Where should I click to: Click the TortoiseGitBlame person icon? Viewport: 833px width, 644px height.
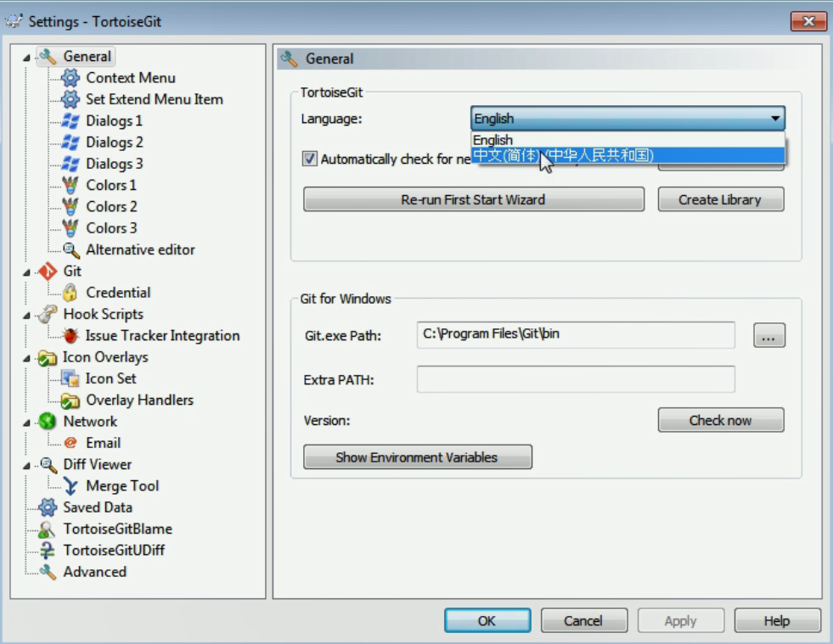click(48, 529)
